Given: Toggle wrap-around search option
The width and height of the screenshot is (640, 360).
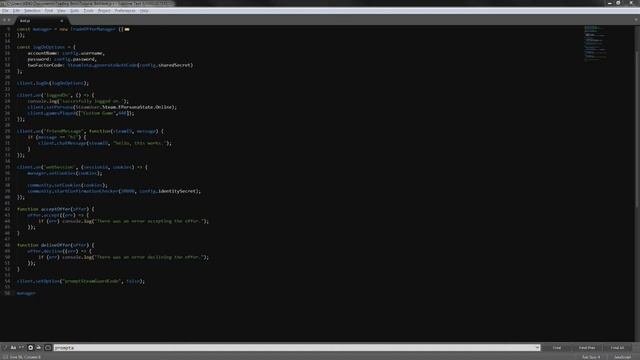Looking at the screenshot, I should pyautogui.click(x=30, y=348).
